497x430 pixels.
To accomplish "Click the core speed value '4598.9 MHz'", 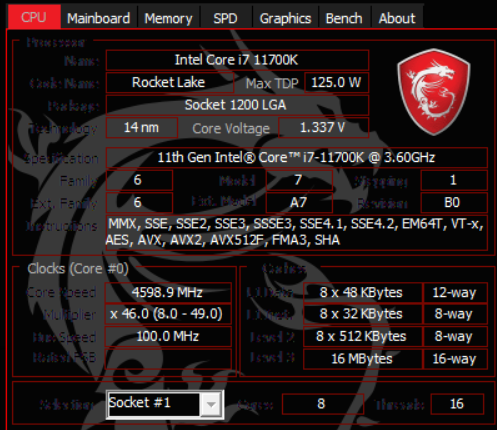I will (168, 293).
